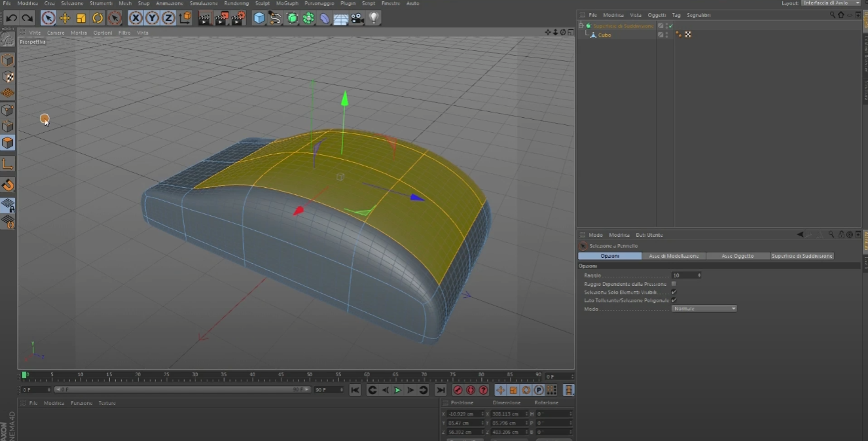The height and width of the screenshot is (441, 868).
Task: Click the Camera object icon
Action: pos(357,18)
